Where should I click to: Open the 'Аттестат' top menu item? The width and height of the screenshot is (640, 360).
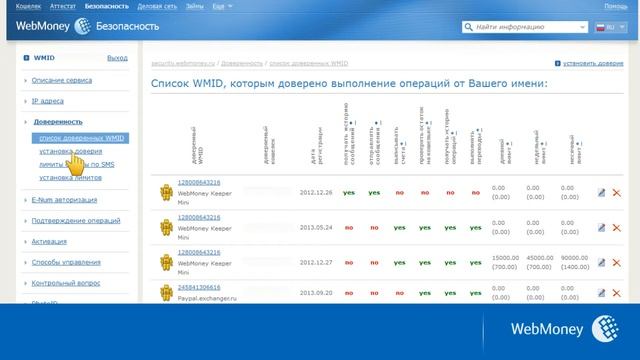(x=63, y=6)
